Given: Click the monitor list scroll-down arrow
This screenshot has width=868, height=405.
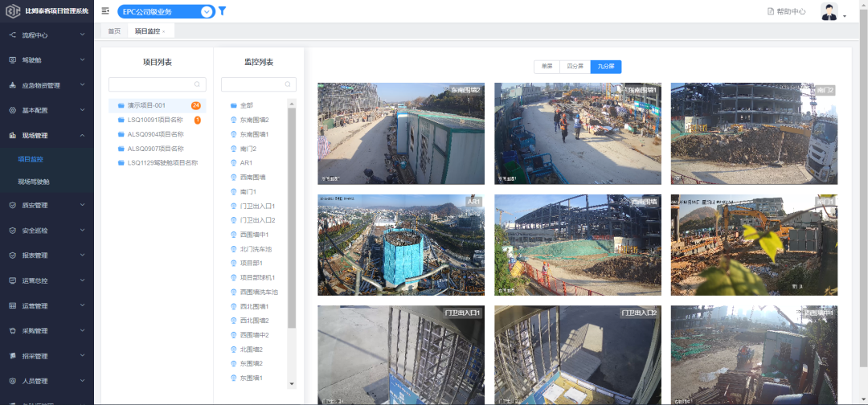Looking at the screenshot, I should (292, 384).
